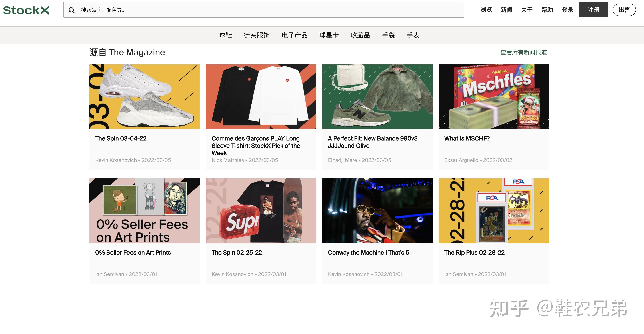Switch to the 手表 category tab
The image size is (644, 334).
click(x=413, y=35)
